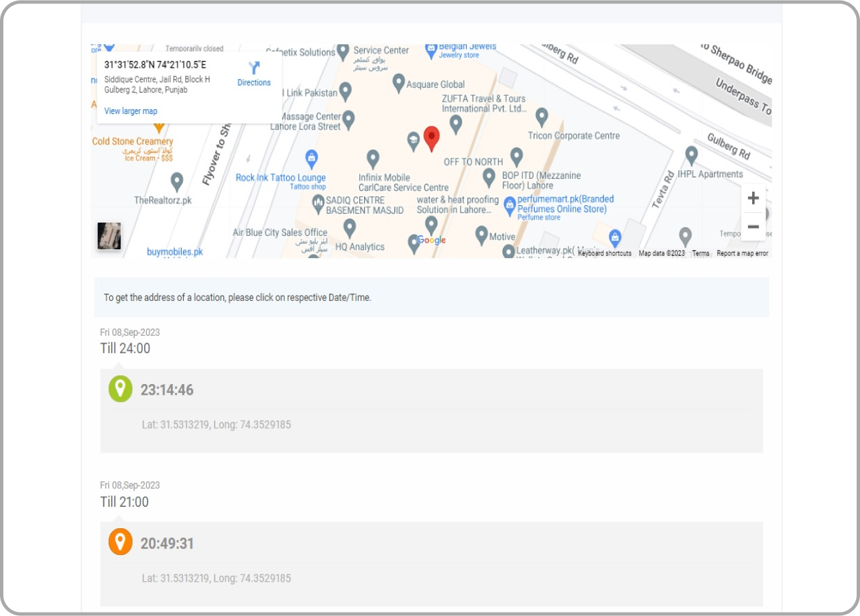The height and width of the screenshot is (616, 860).
Task: Click the 23:14:46 timestamp
Action: tap(167, 390)
